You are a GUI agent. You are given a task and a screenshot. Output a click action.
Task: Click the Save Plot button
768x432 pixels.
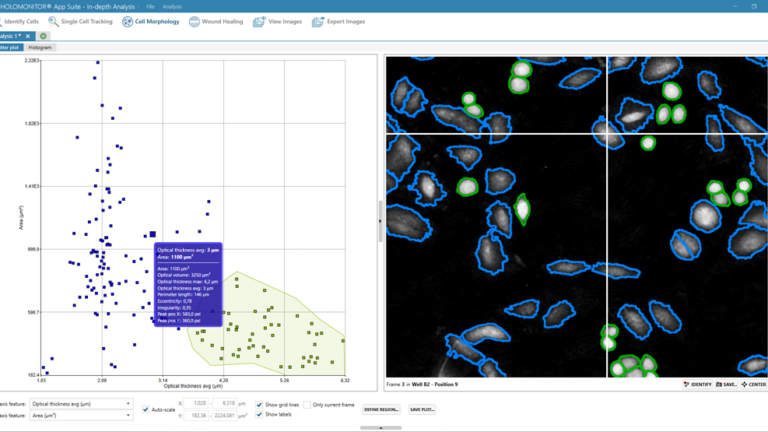tap(422, 409)
